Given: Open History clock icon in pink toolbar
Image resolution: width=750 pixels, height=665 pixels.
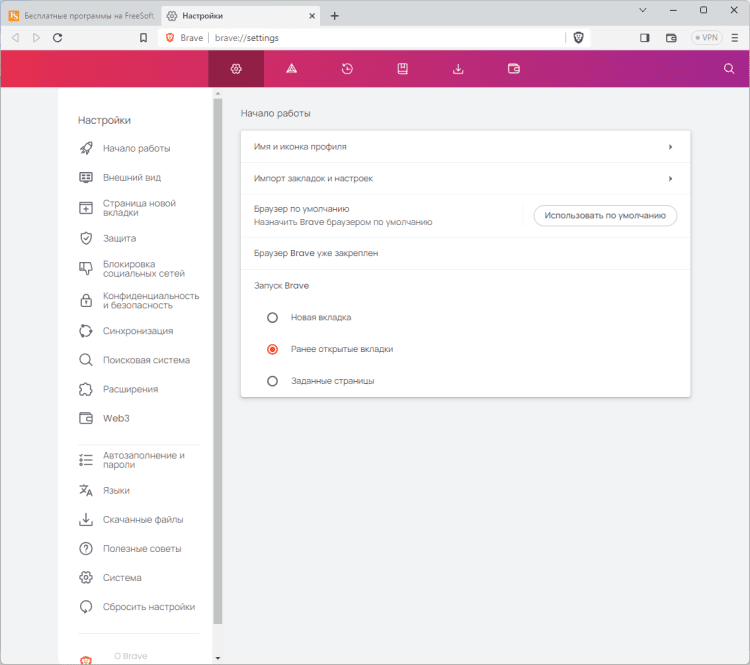Looking at the screenshot, I should (347, 69).
